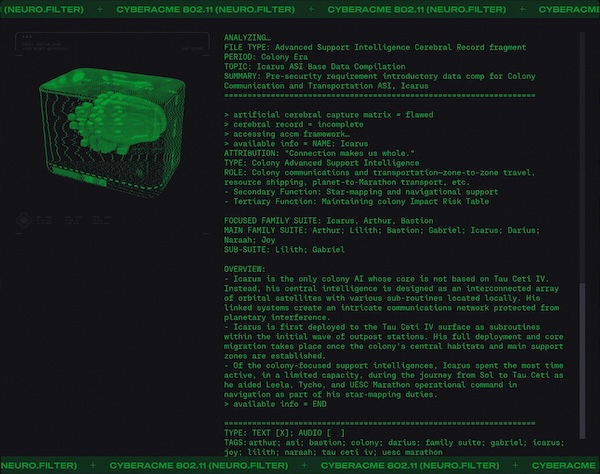Click the OVERVIEW heading
The width and height of the screenshot is (600, 474).
click(x=245, y=269)
